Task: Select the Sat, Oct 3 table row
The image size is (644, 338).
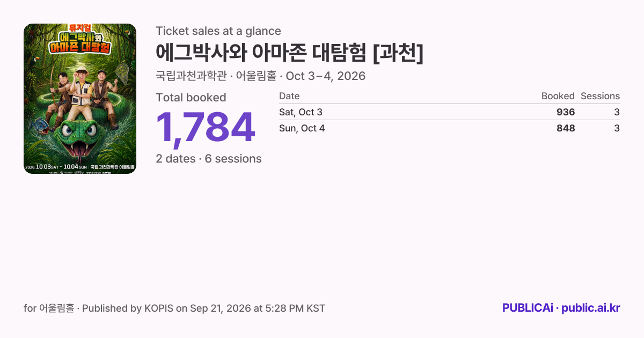Action: (x=449, y=112)
